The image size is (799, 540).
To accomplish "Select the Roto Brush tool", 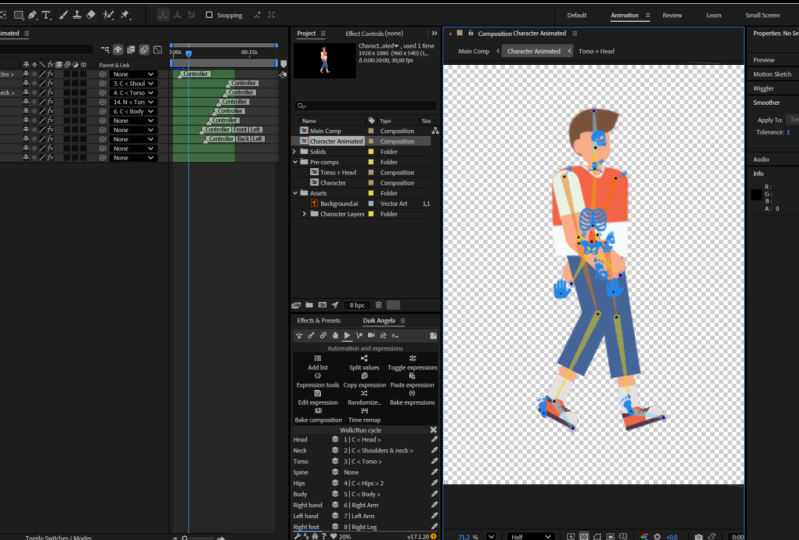I will click(108, 15).
